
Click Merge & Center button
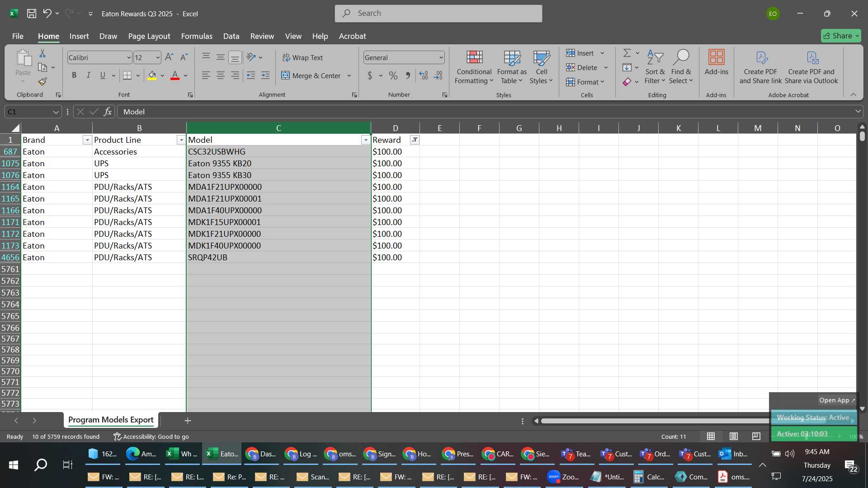pyautogui.click(x=311, y=75)
